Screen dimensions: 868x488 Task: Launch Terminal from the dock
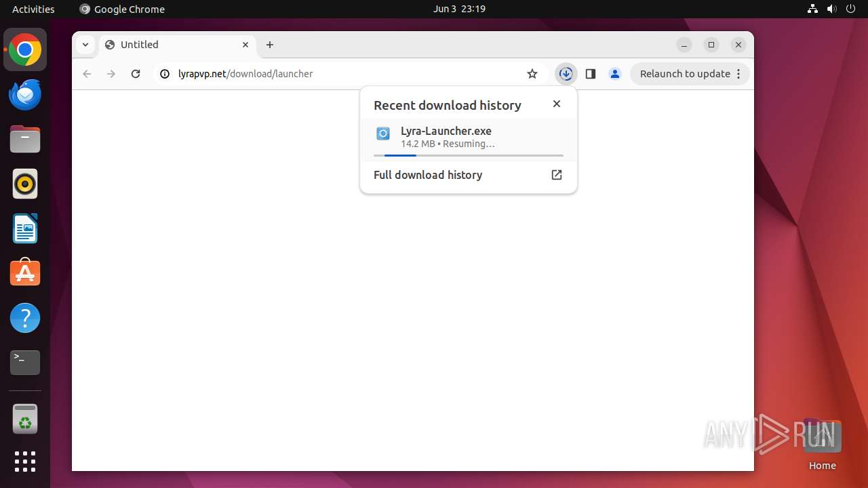25,363
